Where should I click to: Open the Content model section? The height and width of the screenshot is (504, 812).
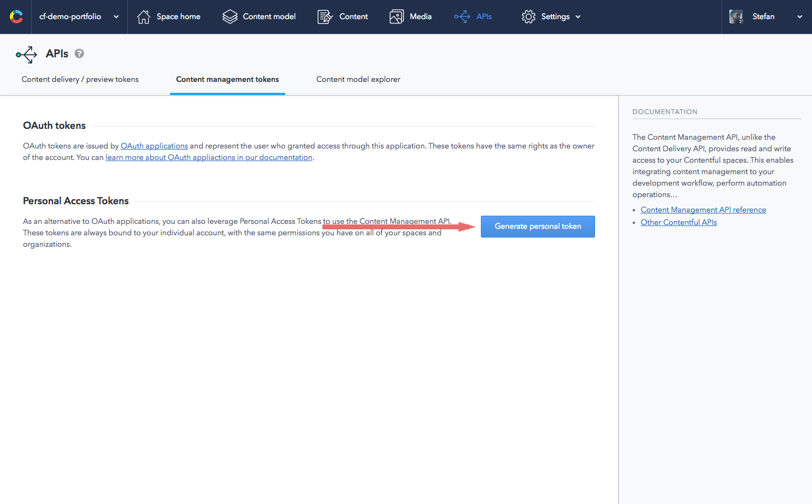[269, 17]
